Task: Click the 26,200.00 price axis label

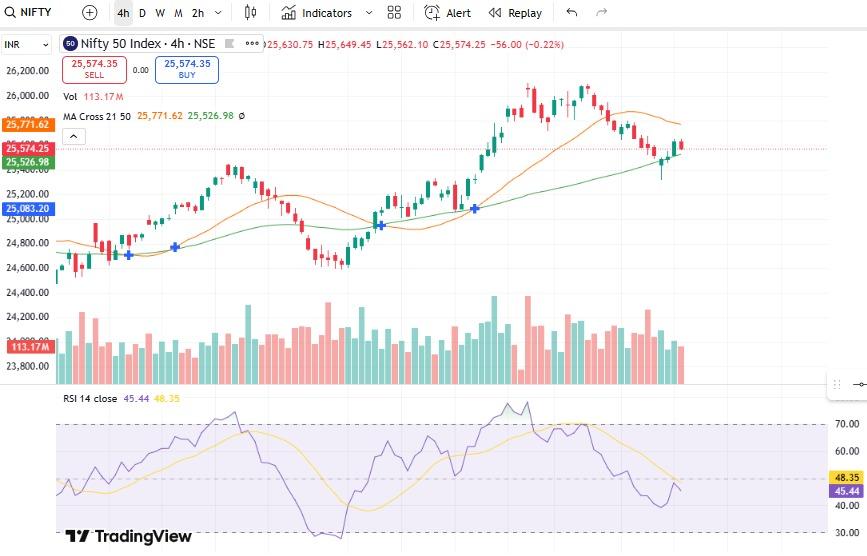Action: point(28,71)
